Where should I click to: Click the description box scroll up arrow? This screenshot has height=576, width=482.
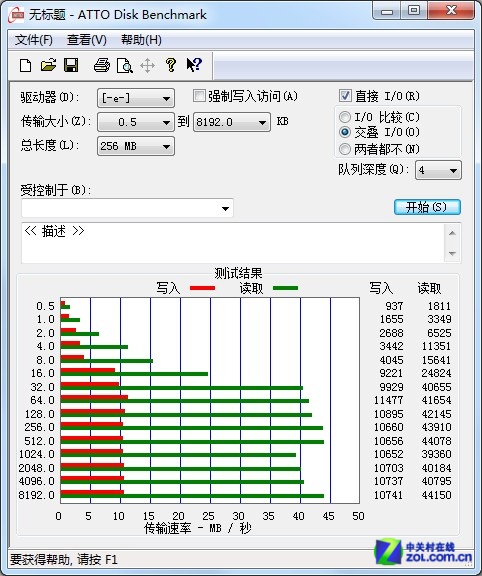(452, 233)
